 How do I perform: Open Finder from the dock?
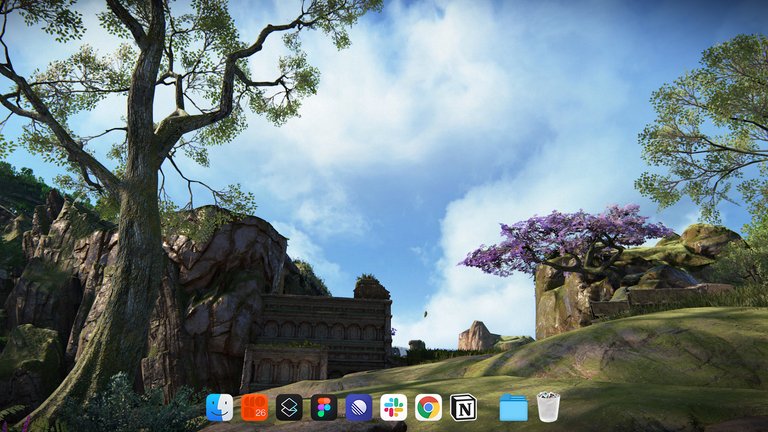click(x=219, y=408)
